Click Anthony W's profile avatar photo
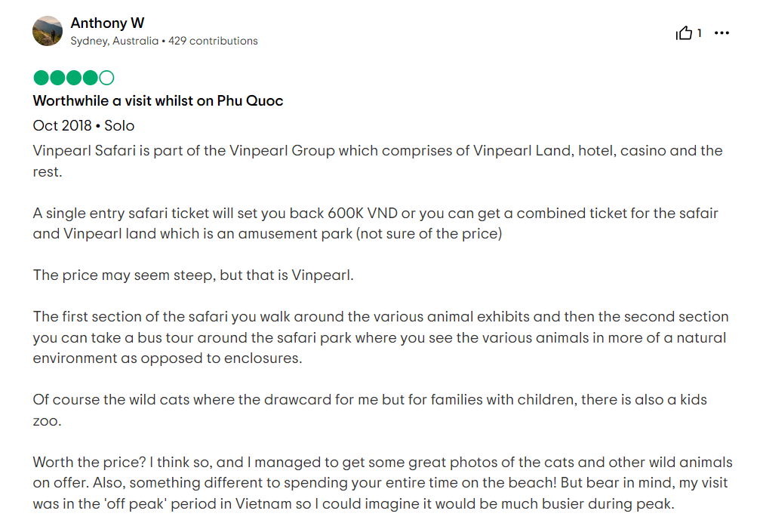Viewport: 760px width, 532px height. (47, 32)
